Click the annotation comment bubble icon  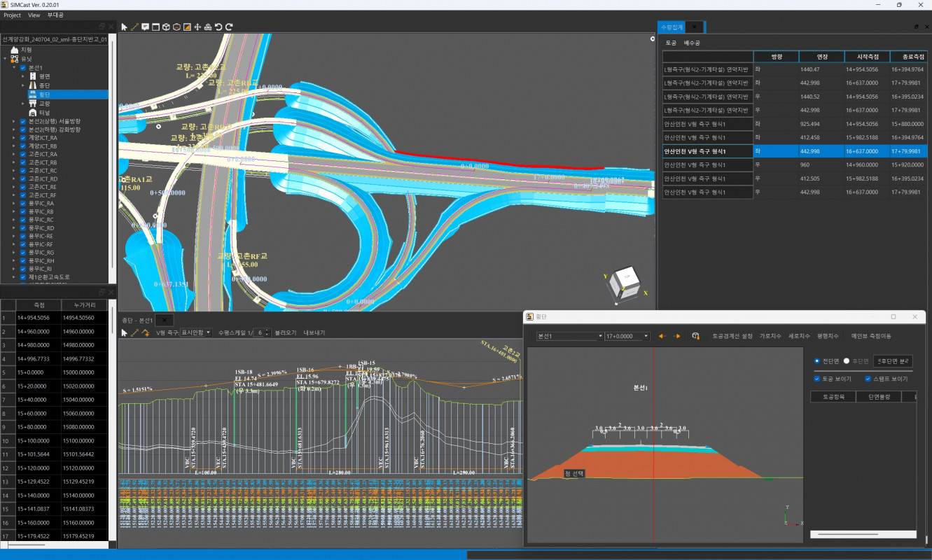click(145, 27)
